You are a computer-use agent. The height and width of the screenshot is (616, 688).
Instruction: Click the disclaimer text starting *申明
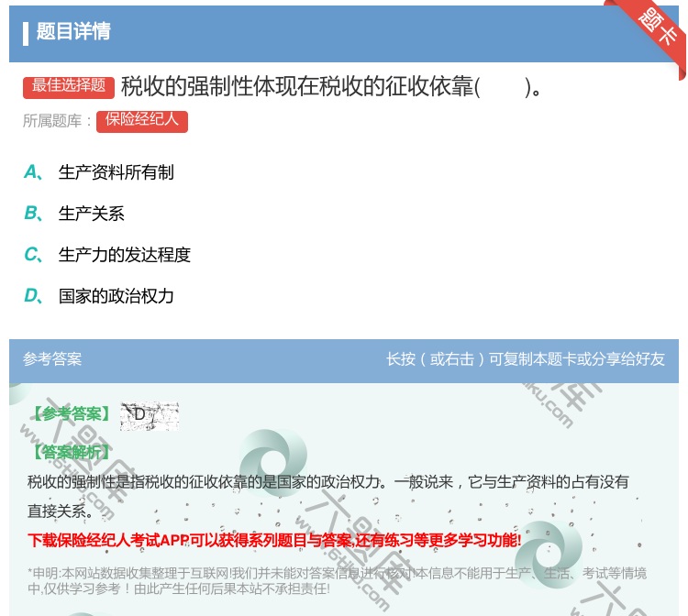pos(337,580)
